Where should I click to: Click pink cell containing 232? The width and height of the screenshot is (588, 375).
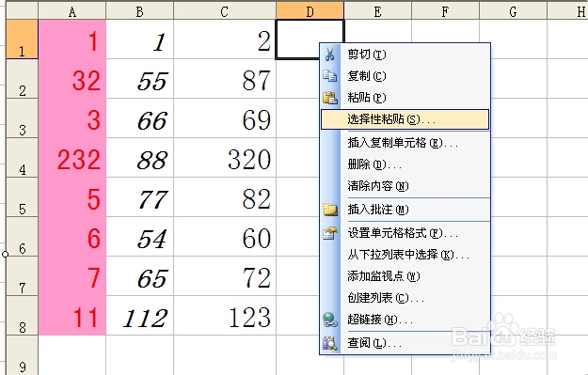click(x=72, y=158)
